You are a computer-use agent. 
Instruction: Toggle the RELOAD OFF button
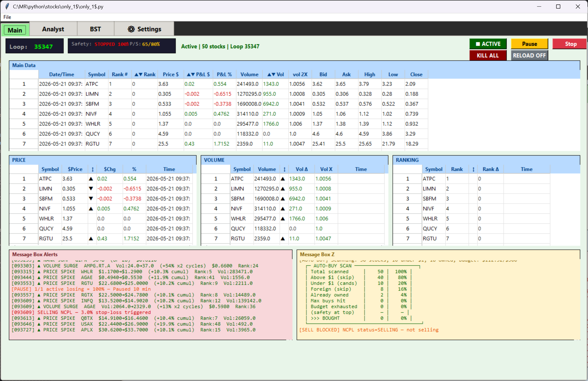click(x=529, y=55)
